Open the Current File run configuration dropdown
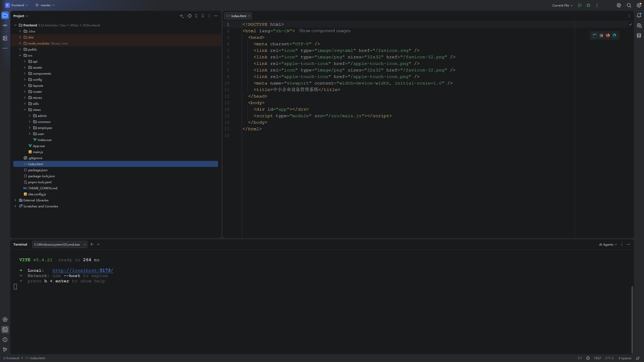The image size is (644, 362). [562, 5]
